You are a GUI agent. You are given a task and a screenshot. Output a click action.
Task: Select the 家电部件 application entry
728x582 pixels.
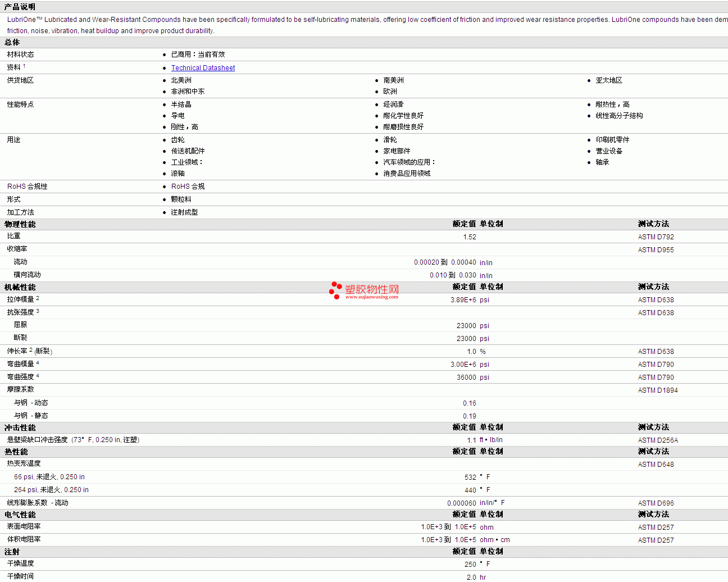point(397,151)
